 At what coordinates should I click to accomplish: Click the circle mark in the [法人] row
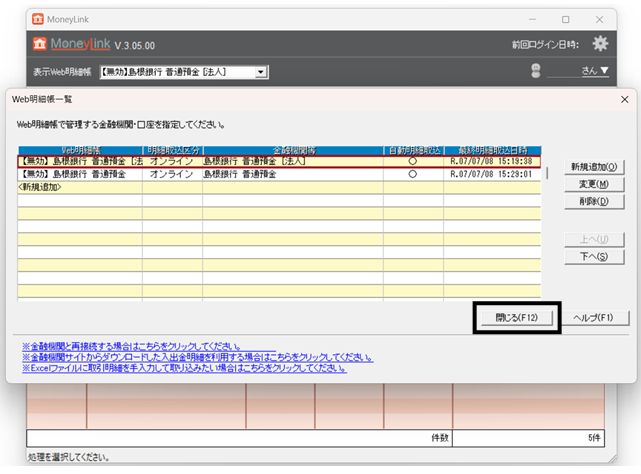412,162
